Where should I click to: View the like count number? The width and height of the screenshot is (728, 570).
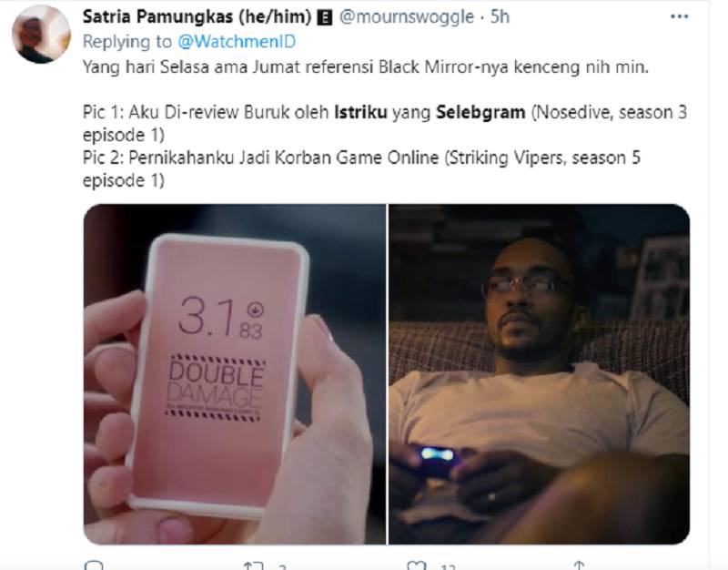pos(448,566)
